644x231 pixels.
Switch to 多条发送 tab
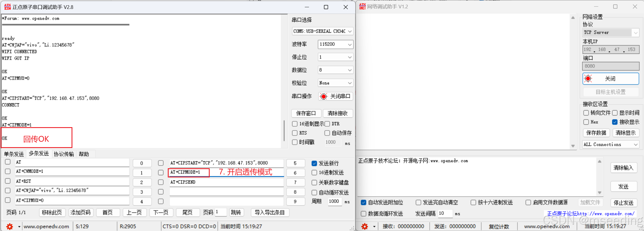point(39,153)
